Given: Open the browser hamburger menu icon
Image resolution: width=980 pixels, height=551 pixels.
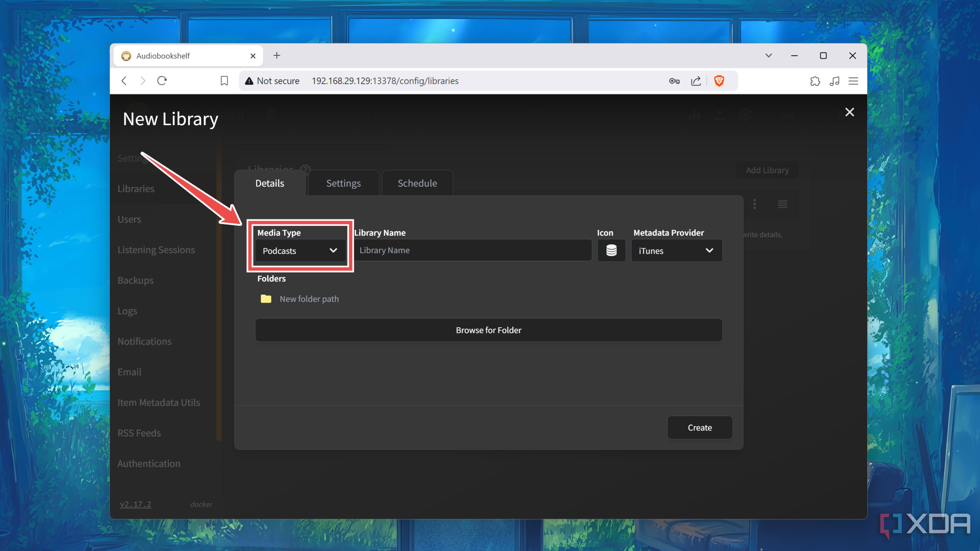Looking at the screenshot, I should [x=853, y=81].
